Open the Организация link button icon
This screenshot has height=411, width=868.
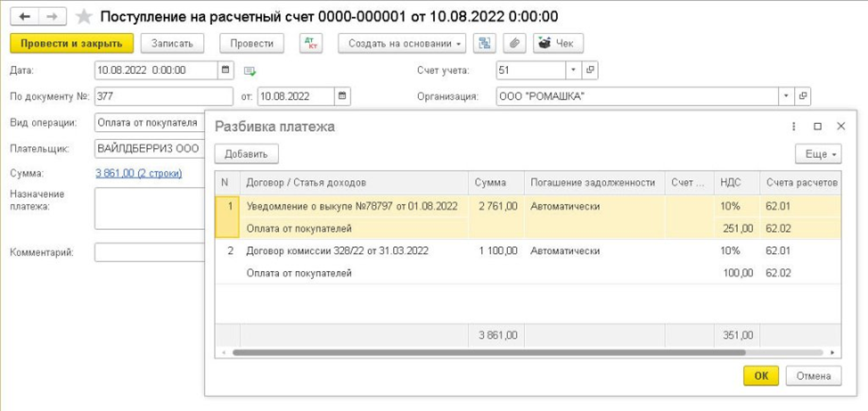(x=803, y=96)
